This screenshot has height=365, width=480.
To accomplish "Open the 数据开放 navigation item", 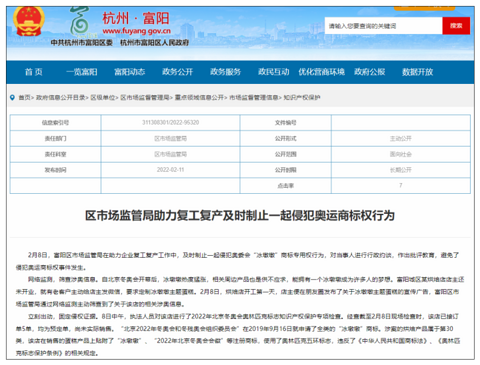I will [418, 72].
